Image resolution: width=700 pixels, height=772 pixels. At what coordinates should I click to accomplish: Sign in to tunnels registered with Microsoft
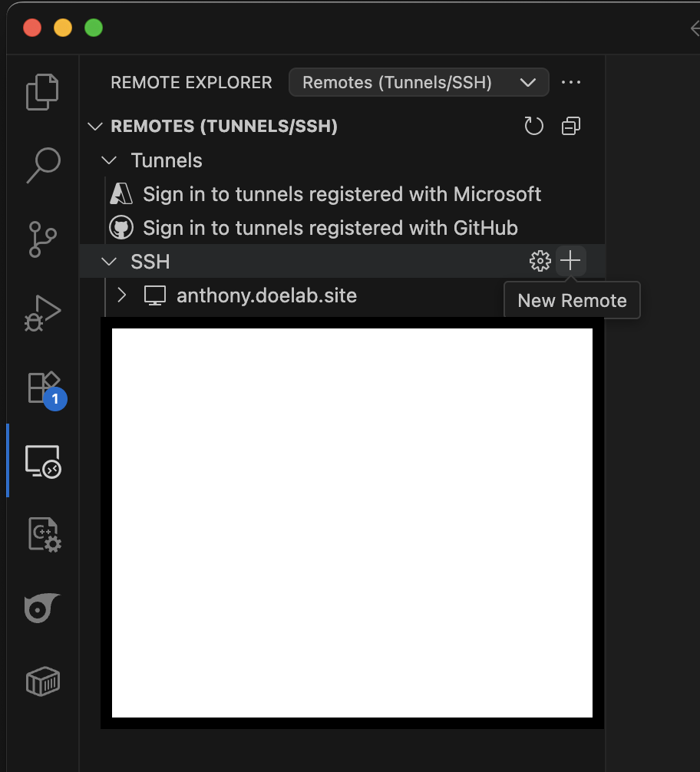coord(342,194)
